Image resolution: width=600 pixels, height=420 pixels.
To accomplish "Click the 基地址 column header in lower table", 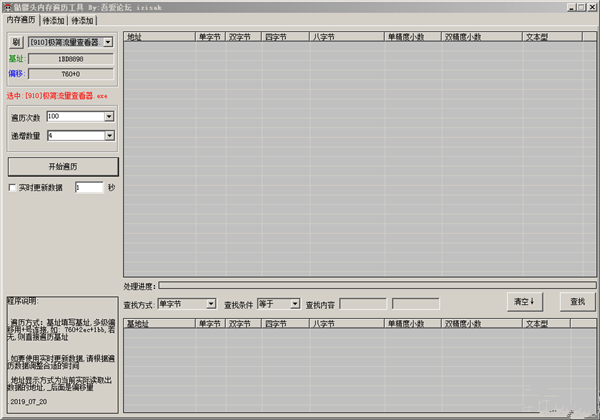I will [159, 324].
